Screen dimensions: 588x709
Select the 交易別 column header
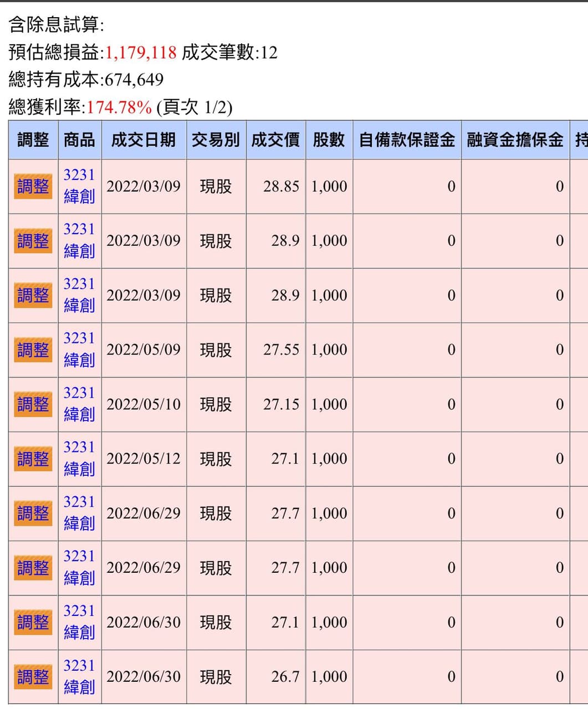216,140
